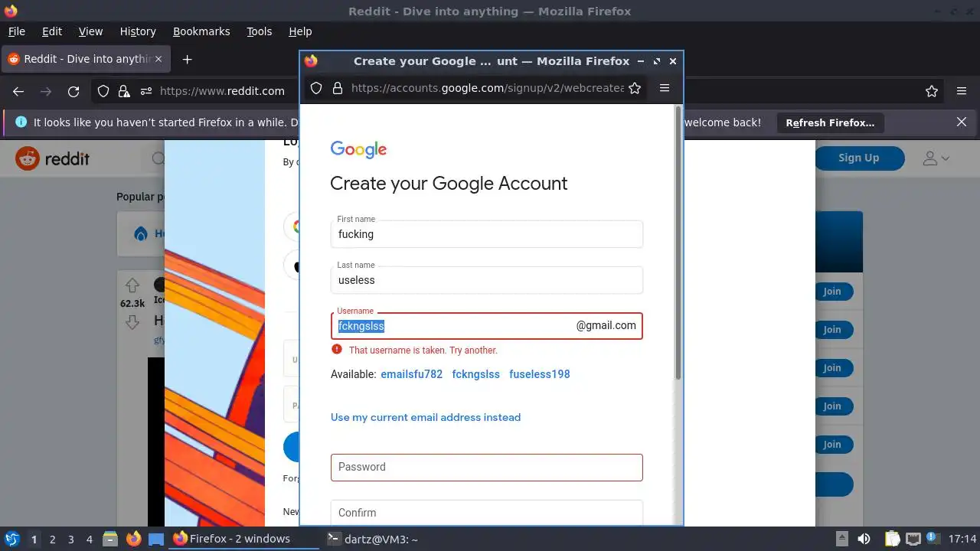Click the Reddit logo
This screenshot has height=551, width=980.
pos(53,158)
